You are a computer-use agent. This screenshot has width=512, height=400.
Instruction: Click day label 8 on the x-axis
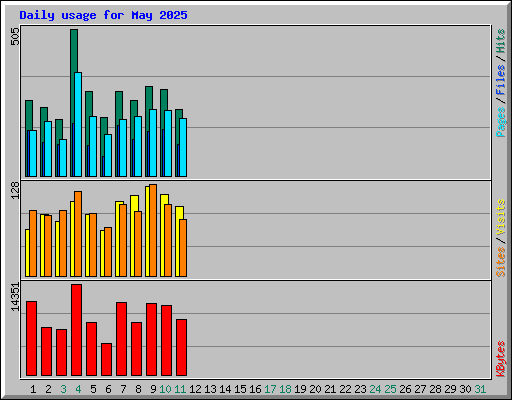[x=138, y=389]
